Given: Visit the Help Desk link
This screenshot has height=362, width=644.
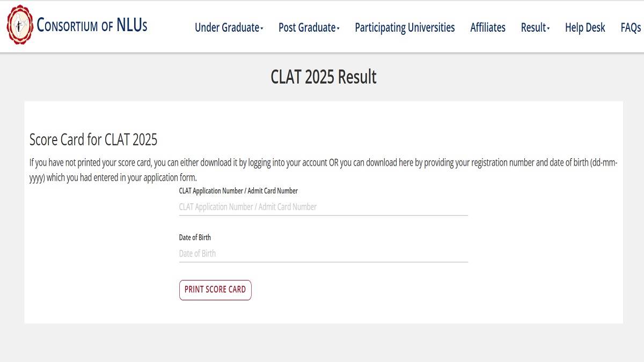Looking at the screenshot, I should point(585,27).
